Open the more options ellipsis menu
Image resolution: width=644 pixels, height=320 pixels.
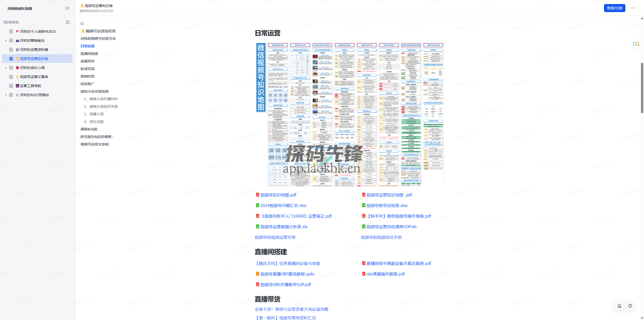coord(633,8)
